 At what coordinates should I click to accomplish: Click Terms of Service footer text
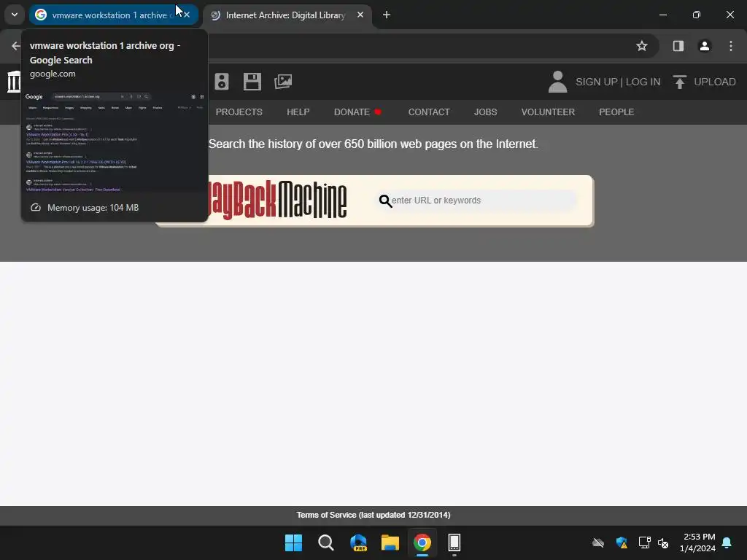click(373, 515)
